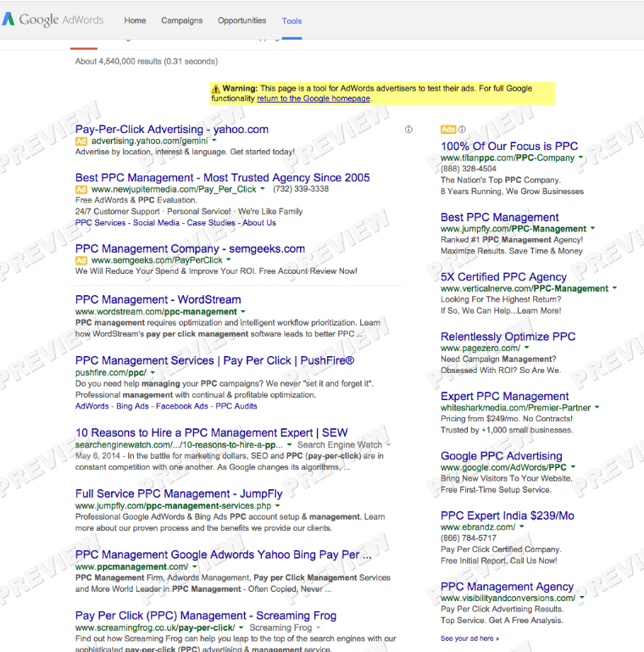Open PPC Management Company semgeeks.com ad
Screen dimensions: 644x652
click(190, 248)
